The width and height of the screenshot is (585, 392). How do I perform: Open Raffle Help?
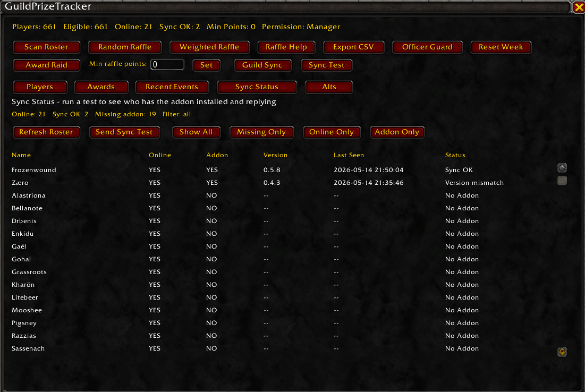click(x=286, y=47)
